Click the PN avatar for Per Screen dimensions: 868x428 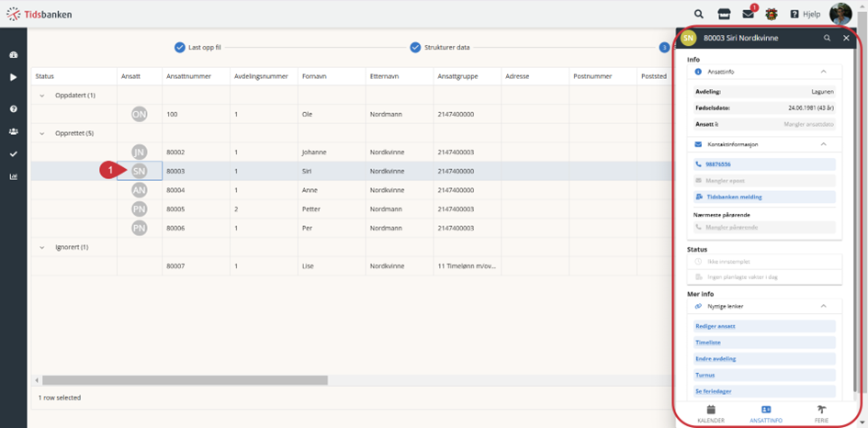[x=140, y=228]
